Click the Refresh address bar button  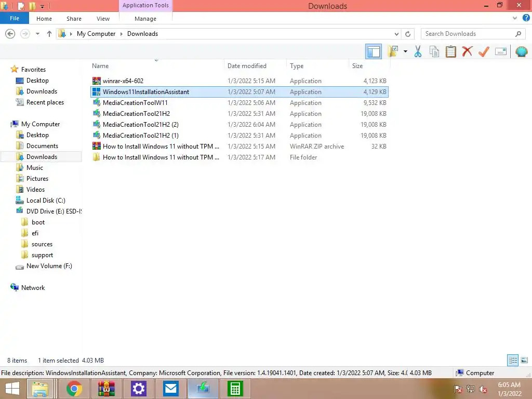[x=408, y=34]
